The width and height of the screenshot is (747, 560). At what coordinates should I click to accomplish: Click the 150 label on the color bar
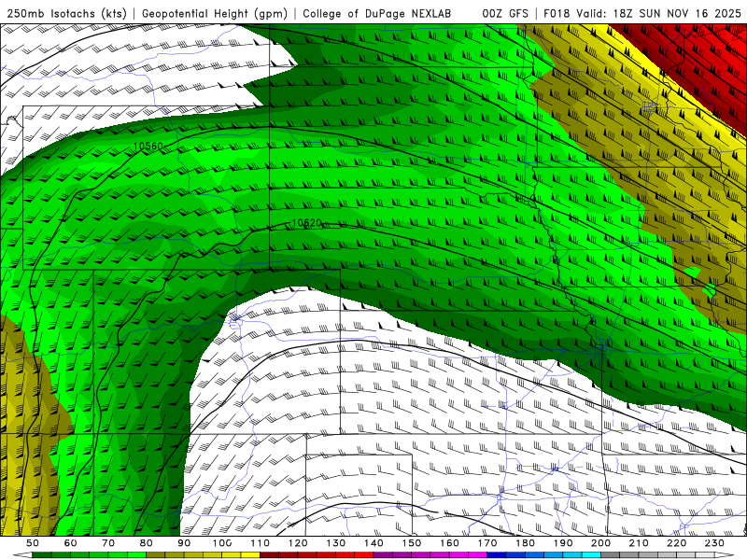412,543
